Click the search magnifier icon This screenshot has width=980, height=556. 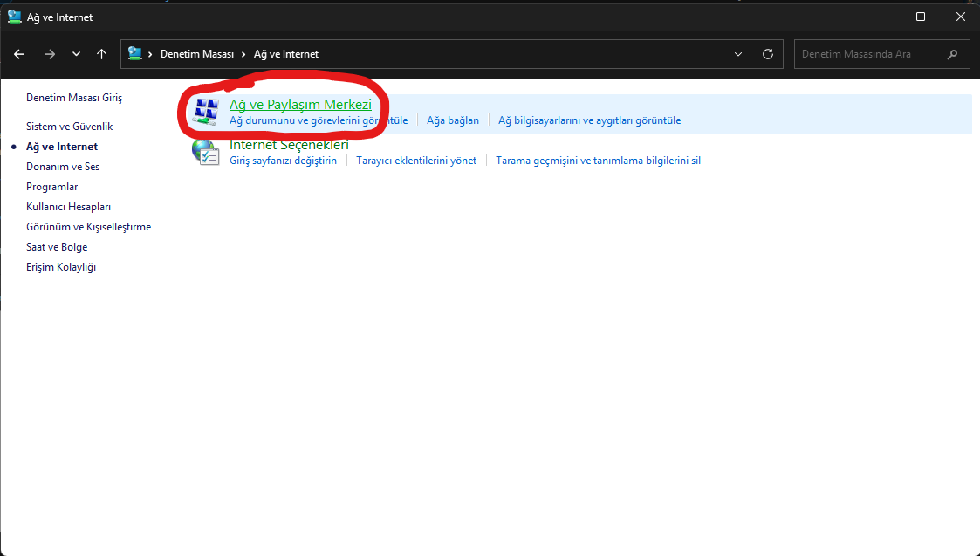tap(952, 54)
